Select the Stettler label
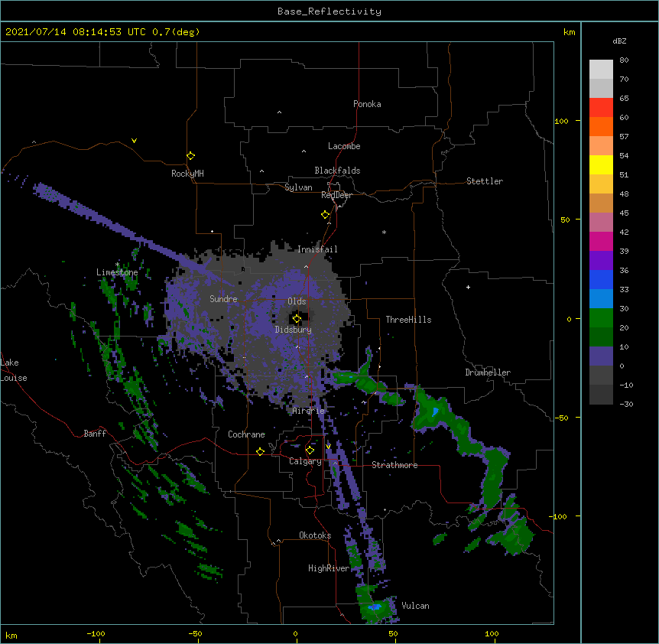The width and height of the screenshot is (659, 644). tap(485, 181)
